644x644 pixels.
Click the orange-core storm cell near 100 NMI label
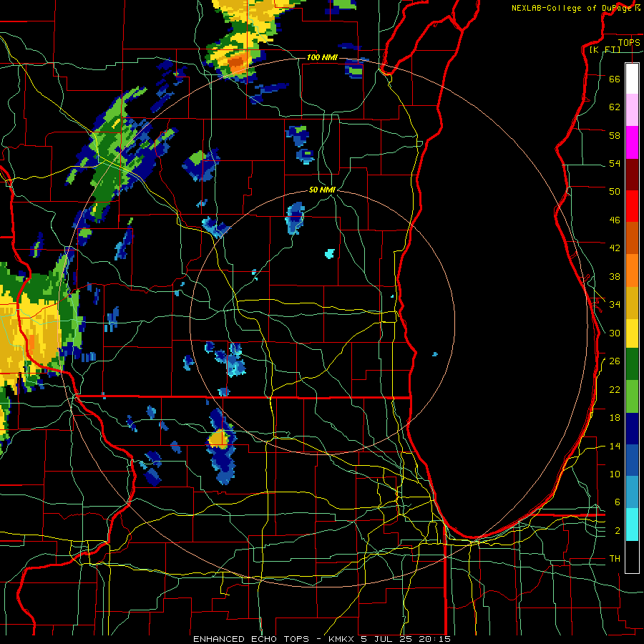coord(236,63)
